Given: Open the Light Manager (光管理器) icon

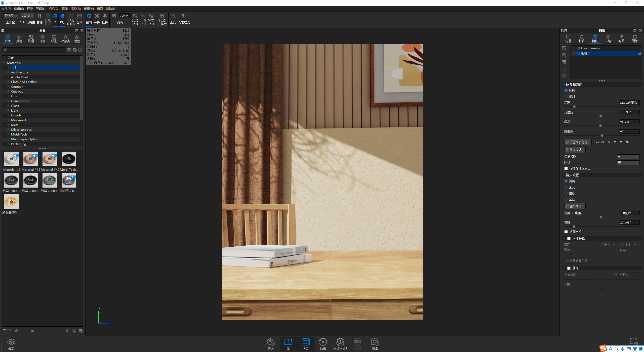Looking at the screenshot, I should point(184,19).
